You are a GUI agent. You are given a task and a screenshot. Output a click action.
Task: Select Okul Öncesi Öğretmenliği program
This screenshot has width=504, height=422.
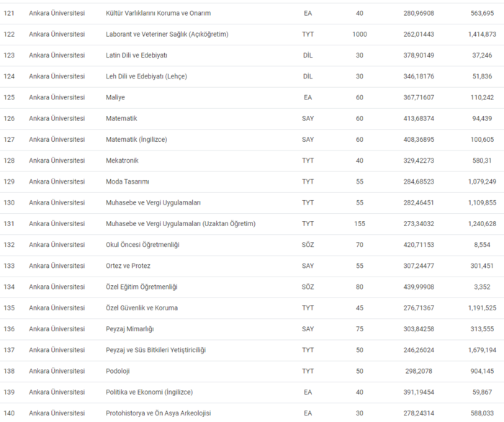[x=142, y=245]
